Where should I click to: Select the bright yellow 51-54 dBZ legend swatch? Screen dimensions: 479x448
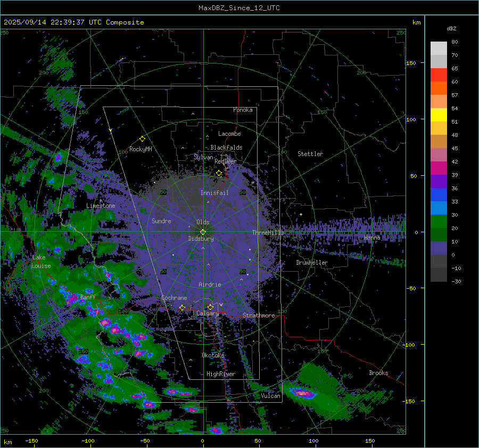pos(439,115)
